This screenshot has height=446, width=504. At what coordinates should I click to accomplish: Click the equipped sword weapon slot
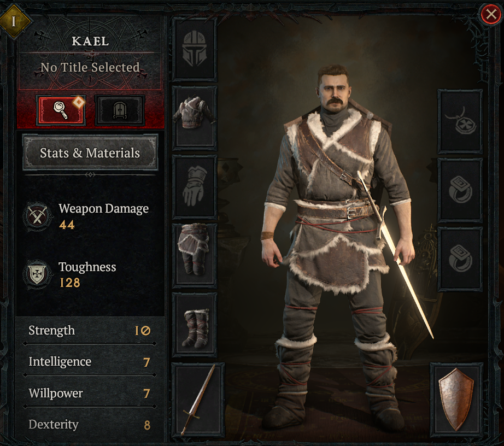coord(198,400)
